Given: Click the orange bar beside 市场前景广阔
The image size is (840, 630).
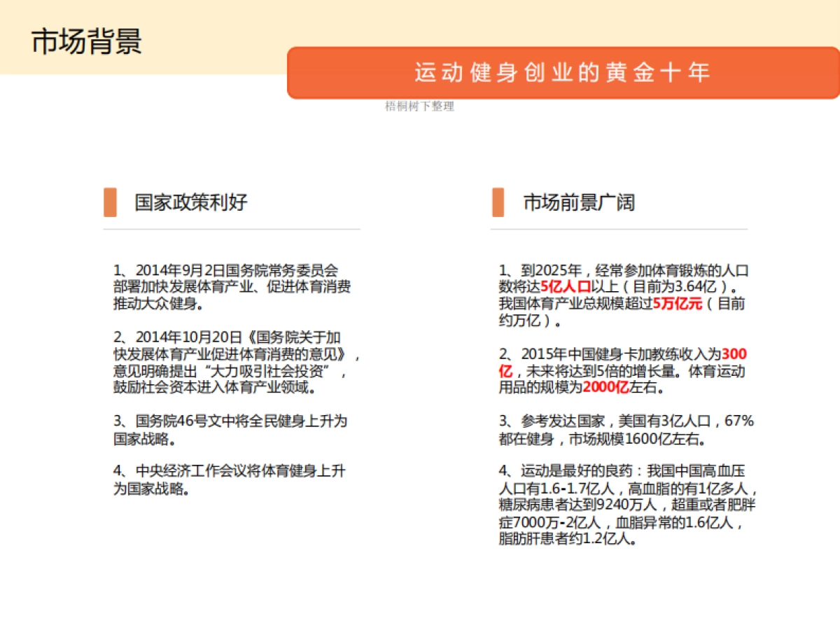Looking at the screenshot, I should [x=498, y=204].
